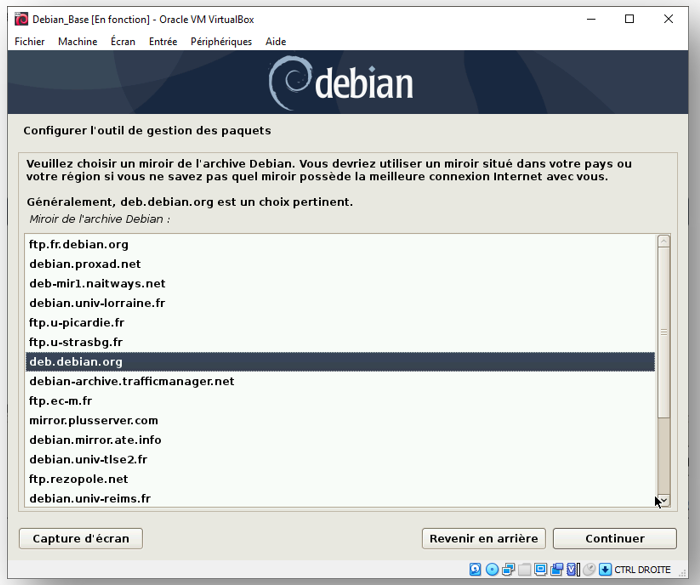Select mirror debian.proxad.net
Screen dimensions: 700x585
[340, 264]
